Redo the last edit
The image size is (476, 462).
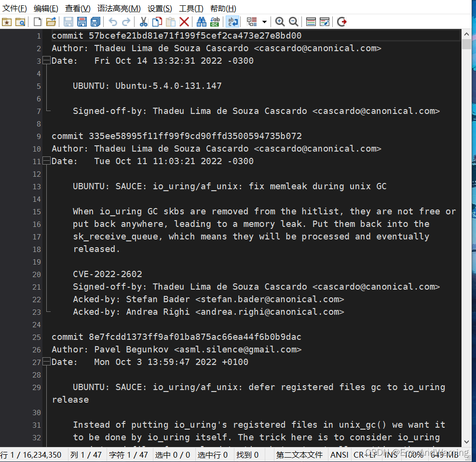126,22
